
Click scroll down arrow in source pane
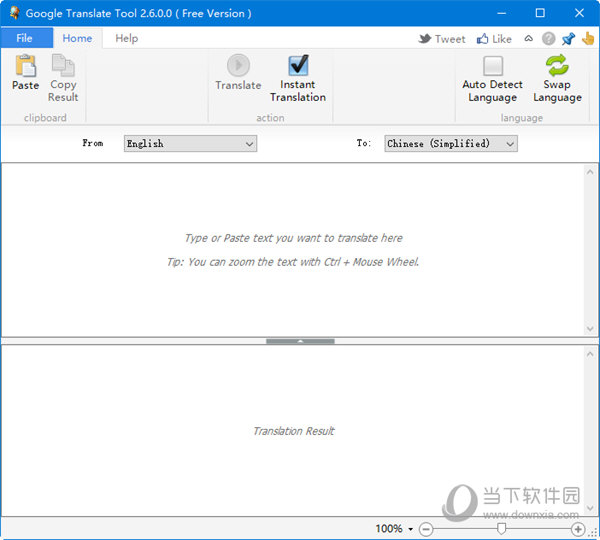tap(590, 329)
